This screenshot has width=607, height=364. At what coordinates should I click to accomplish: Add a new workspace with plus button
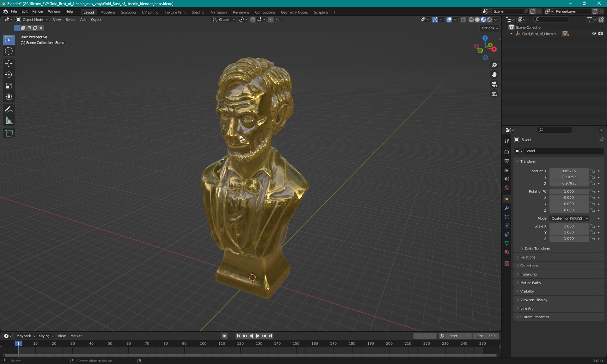click(334, 12)
